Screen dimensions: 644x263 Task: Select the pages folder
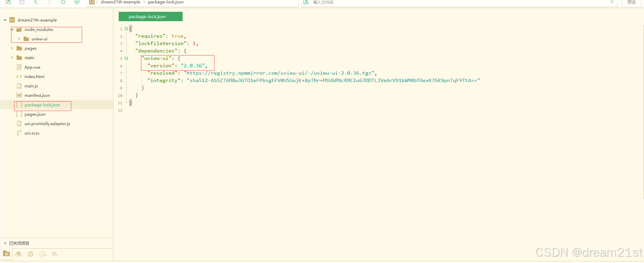pos(31,48)
